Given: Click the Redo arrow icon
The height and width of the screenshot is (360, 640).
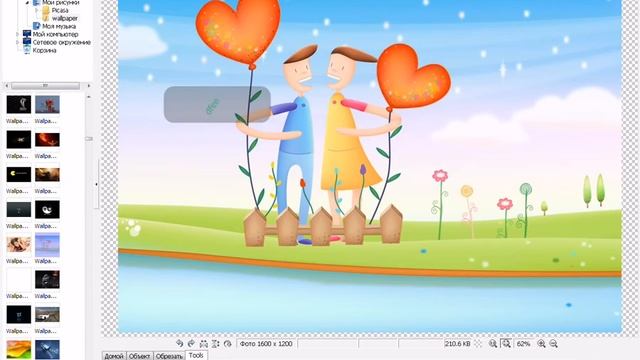Looking at the screenshot, I should [191, 344].
